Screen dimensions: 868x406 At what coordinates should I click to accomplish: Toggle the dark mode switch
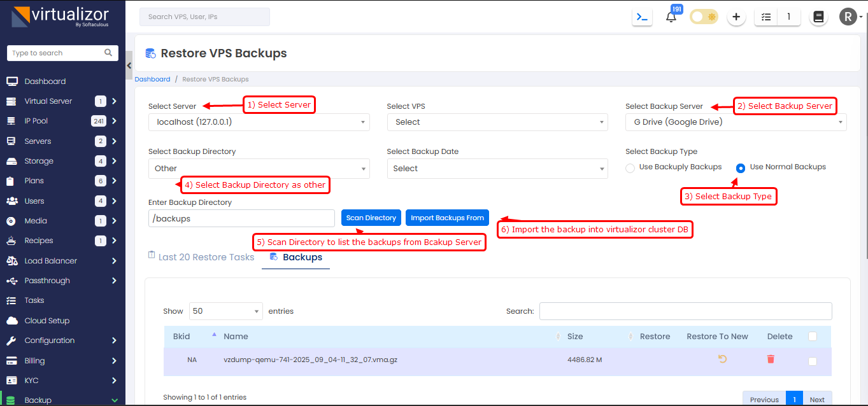704,17
